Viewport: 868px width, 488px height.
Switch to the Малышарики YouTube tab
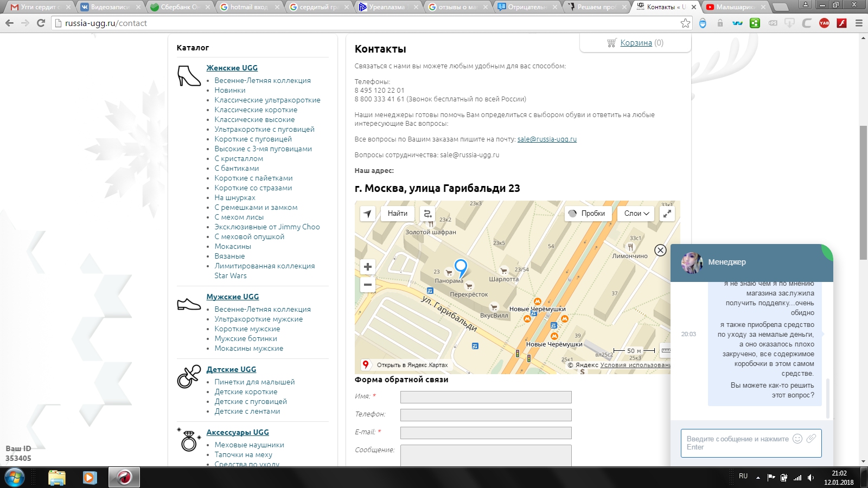735,7
